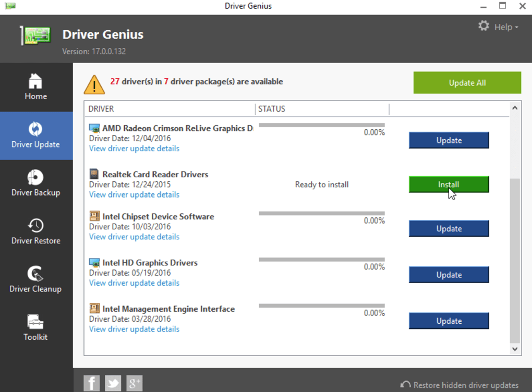Click the yellow warning triangle icon

click(x=94, y=84)
